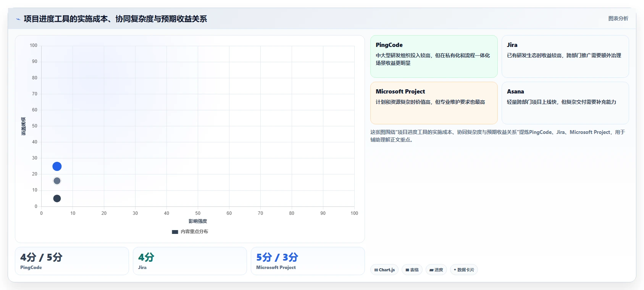Select the Asana card heading
This screenshot has width=644, height=290.
[x=515, y=92]
